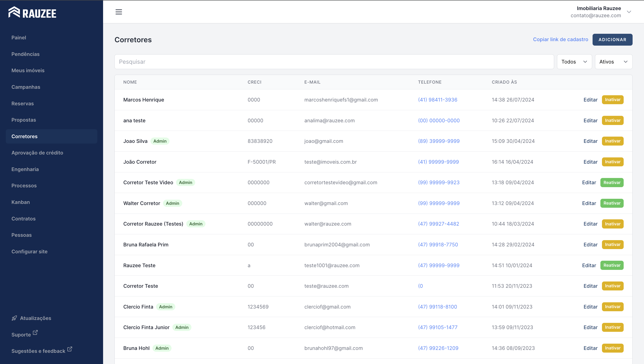
Task: Focus the Pesquisar search field
Action: [x=334, y=62]
